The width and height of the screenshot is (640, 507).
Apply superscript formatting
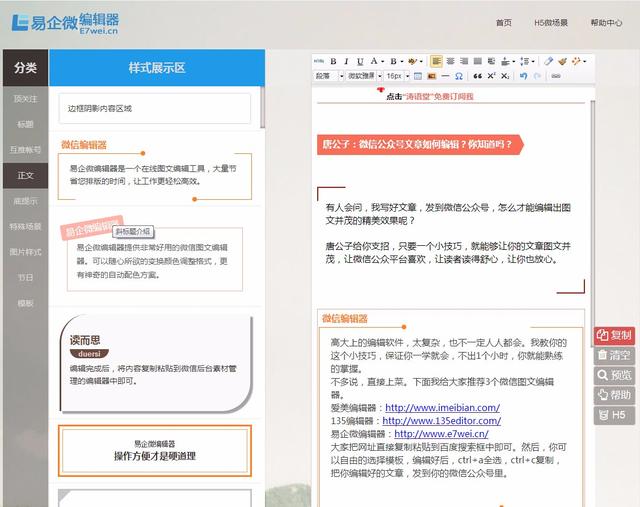click(491, 76)
